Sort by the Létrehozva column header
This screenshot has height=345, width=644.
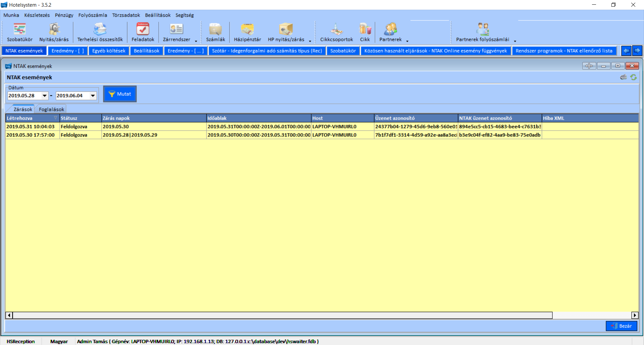coord(32,118)
